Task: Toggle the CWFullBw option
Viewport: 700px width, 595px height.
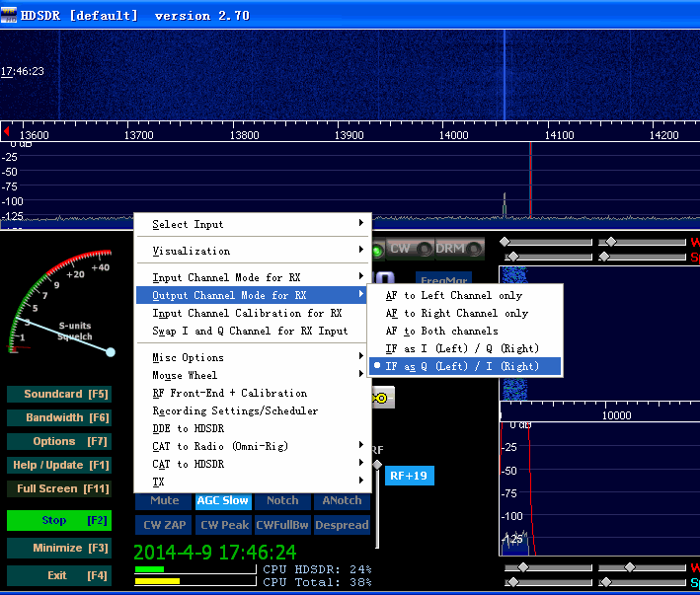Action: tap(282, 525)
